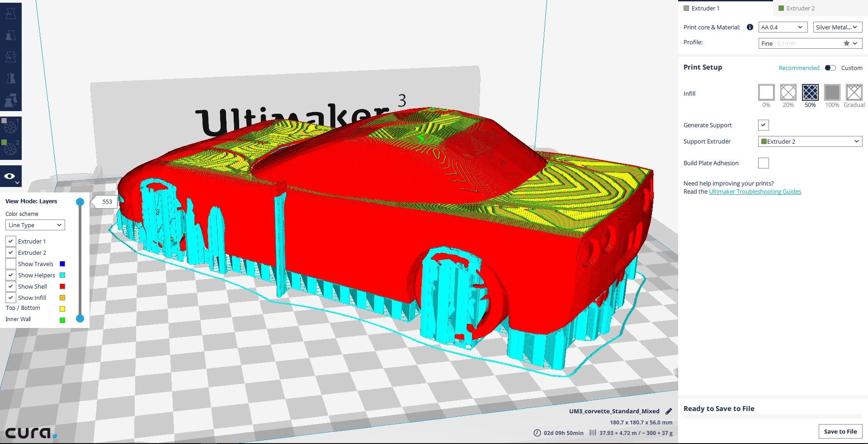Switch to the Extruder 2 tab
The image size is (868, 444).
[820, 8]
